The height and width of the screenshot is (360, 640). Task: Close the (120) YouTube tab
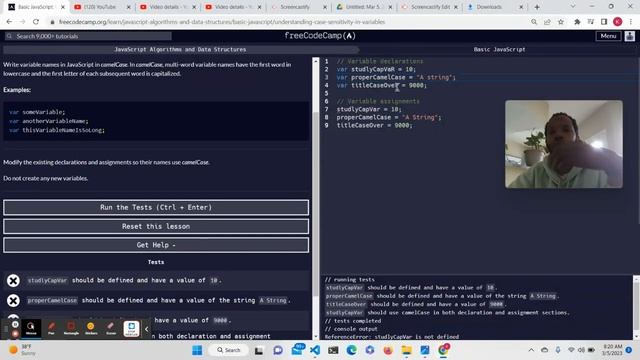coord(129,7)
